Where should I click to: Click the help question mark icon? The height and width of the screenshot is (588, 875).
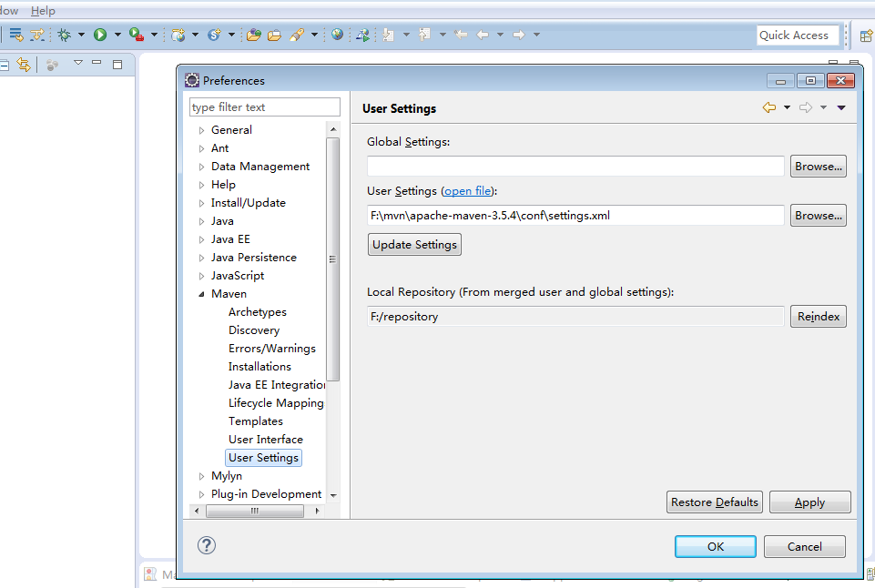tap(207, 545)
